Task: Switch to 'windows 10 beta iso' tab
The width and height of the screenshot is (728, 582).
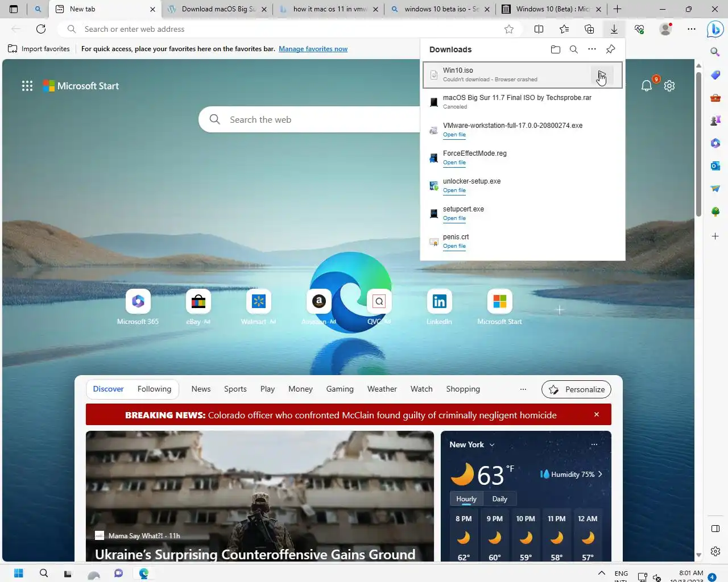Action: pos(440,9)
